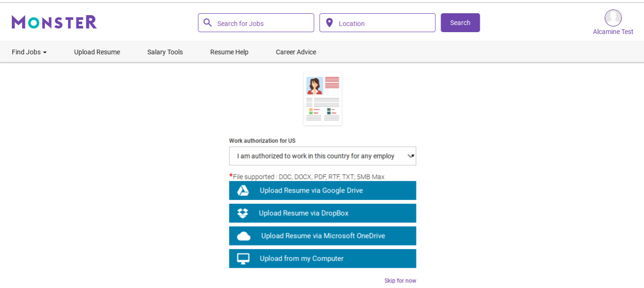644x288 pixels.
Task: Open the Salary Tools menu item
Action: click(x=165, y=52)
